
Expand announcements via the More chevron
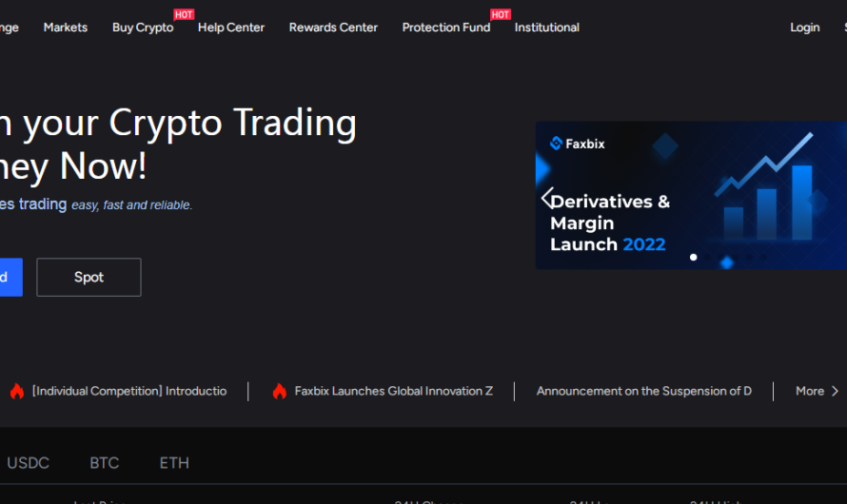[x=835, y=391]
